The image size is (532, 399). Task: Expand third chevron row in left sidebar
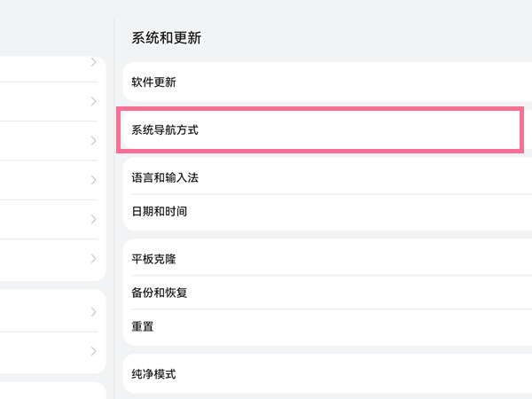click(93, 141)
